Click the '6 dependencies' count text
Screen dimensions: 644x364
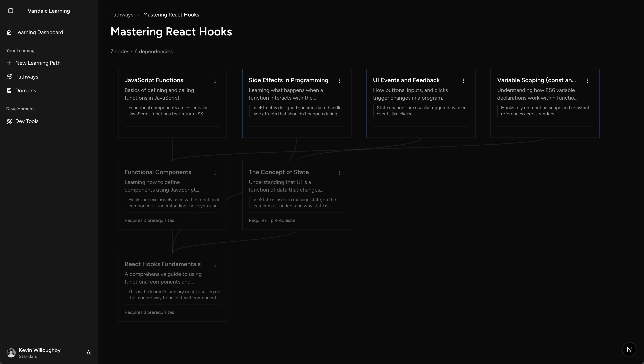click(x=154, y=52)
